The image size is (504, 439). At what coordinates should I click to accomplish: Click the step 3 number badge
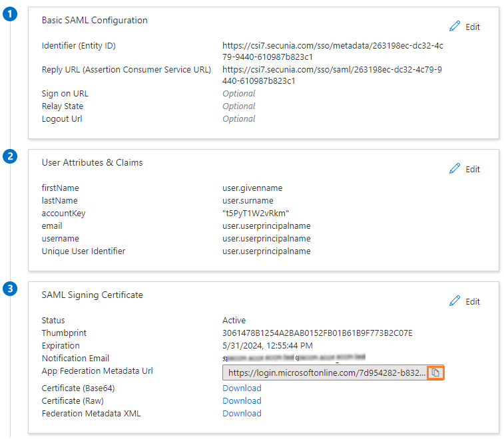10,289
